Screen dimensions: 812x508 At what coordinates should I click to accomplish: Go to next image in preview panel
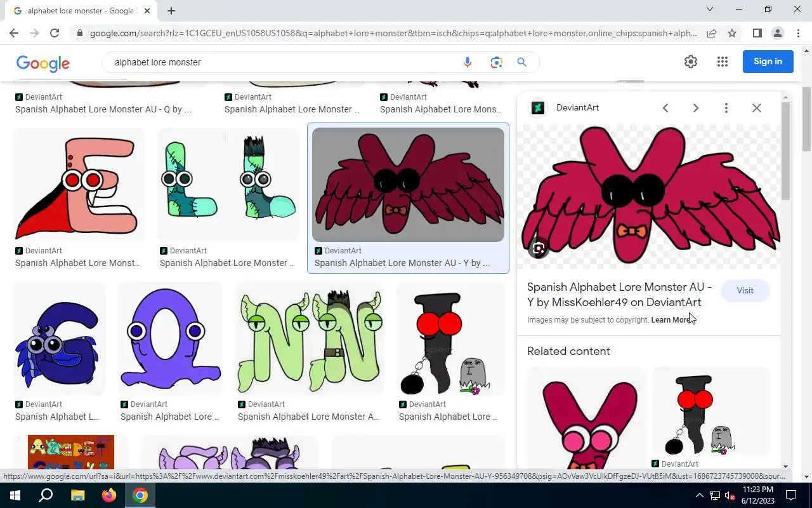point(696,108)
